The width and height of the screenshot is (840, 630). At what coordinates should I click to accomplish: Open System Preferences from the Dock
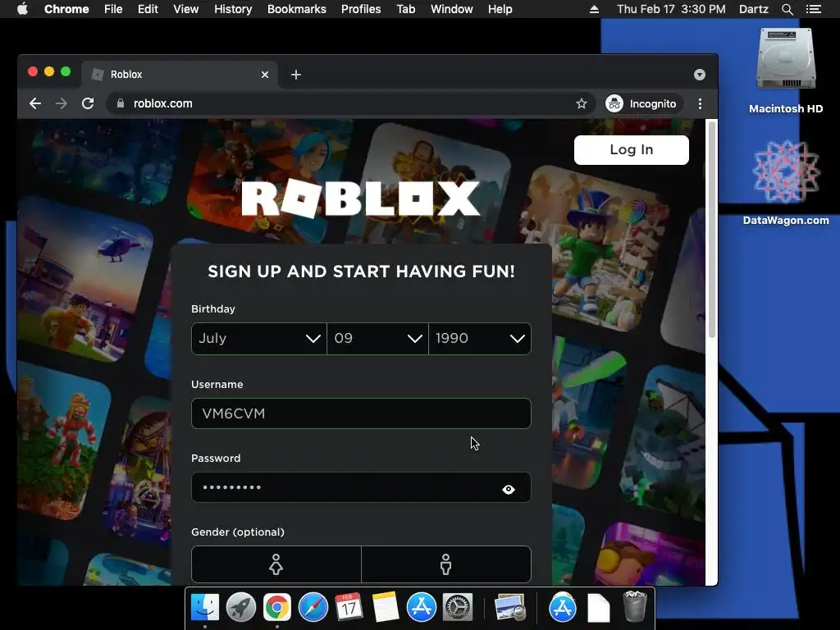(x=458, y=608)
